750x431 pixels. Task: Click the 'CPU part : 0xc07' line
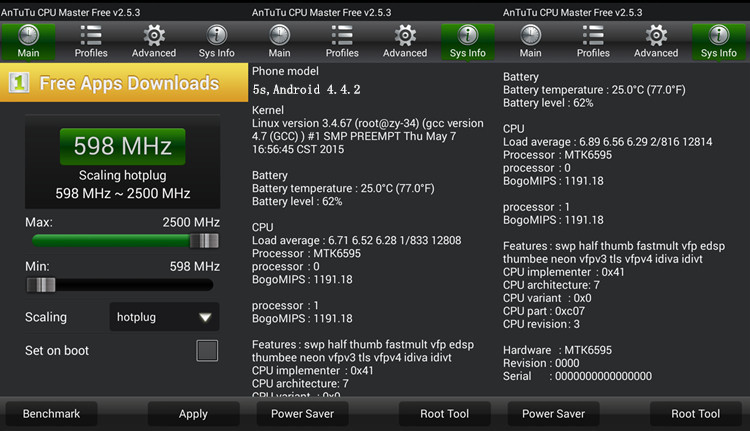[x=544, y=311]
